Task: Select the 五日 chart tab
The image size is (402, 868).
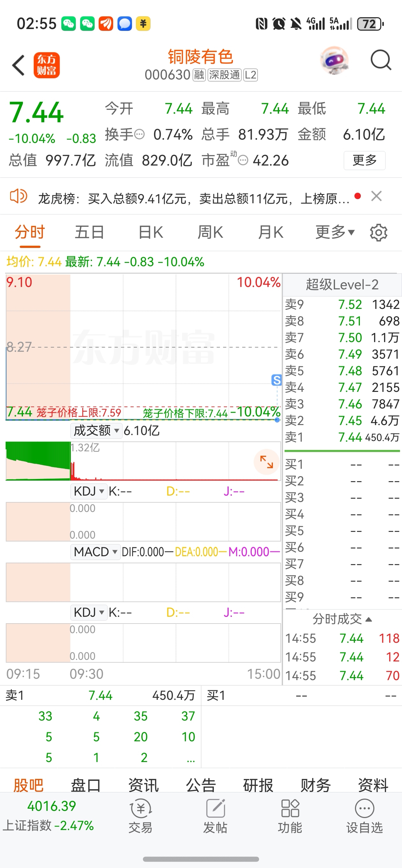Action: pos(89,233)
